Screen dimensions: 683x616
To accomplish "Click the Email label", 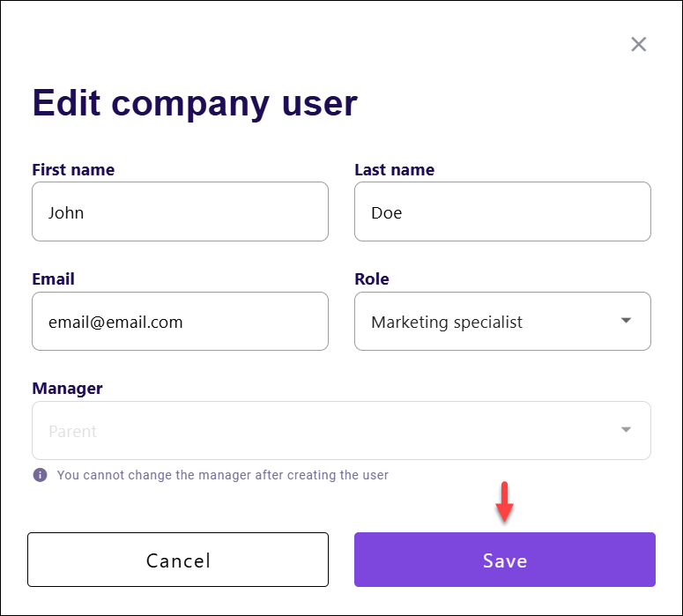I will click(x=53, y=278).
